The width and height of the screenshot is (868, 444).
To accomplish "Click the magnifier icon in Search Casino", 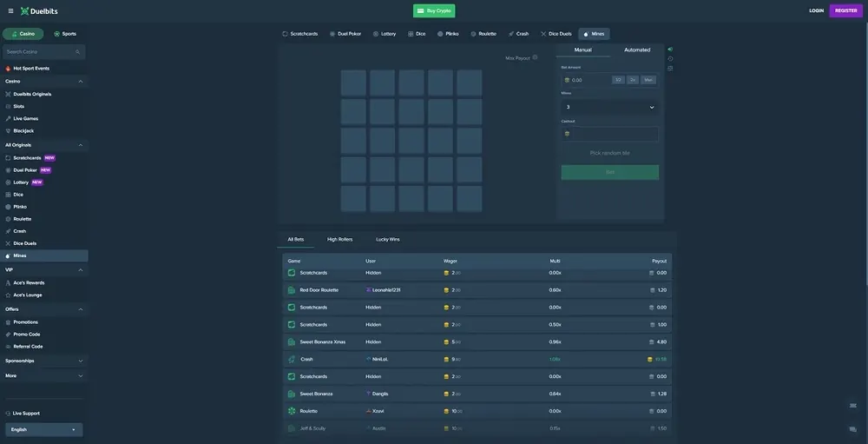I will coord(77,52).
